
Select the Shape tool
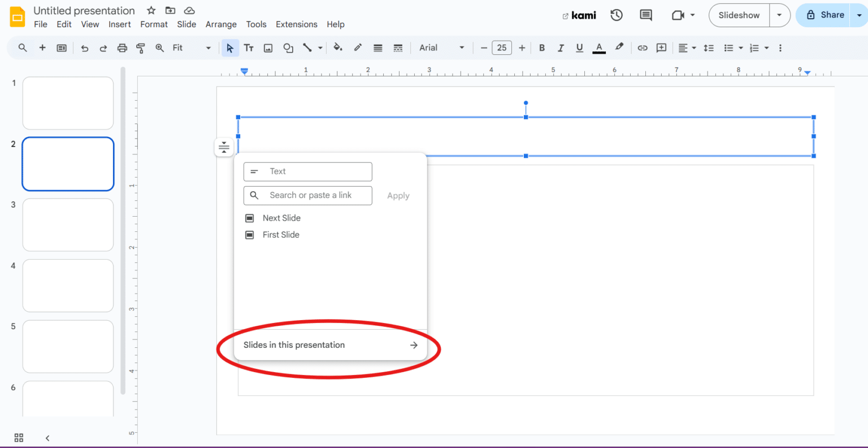(288, 48)
